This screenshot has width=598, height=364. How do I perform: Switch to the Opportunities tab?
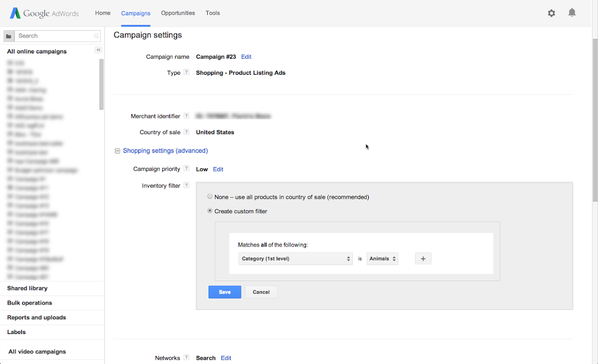tap(178, 13)
